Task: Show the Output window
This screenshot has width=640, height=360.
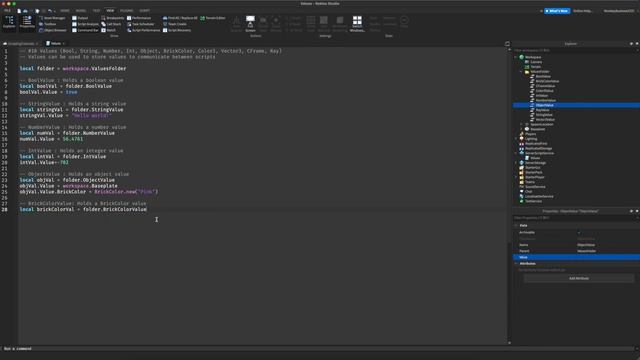Action: pos(80,18)
